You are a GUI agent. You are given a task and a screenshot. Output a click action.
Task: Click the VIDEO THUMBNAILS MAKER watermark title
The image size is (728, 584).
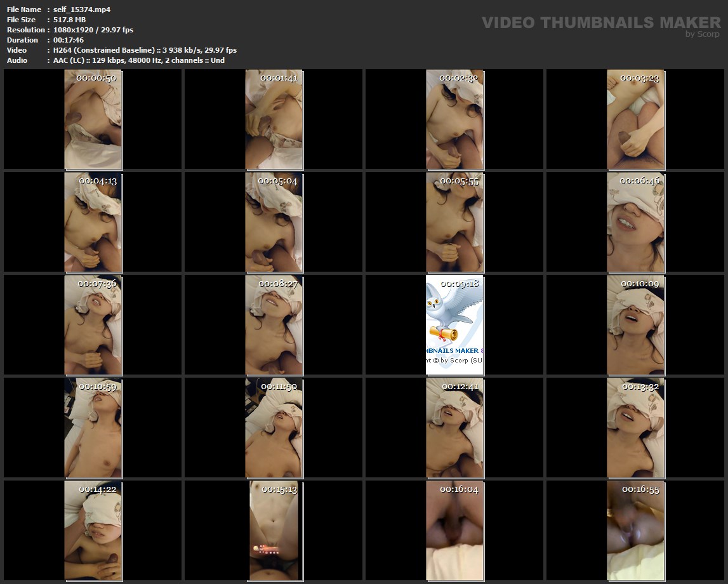pos(600,23)
